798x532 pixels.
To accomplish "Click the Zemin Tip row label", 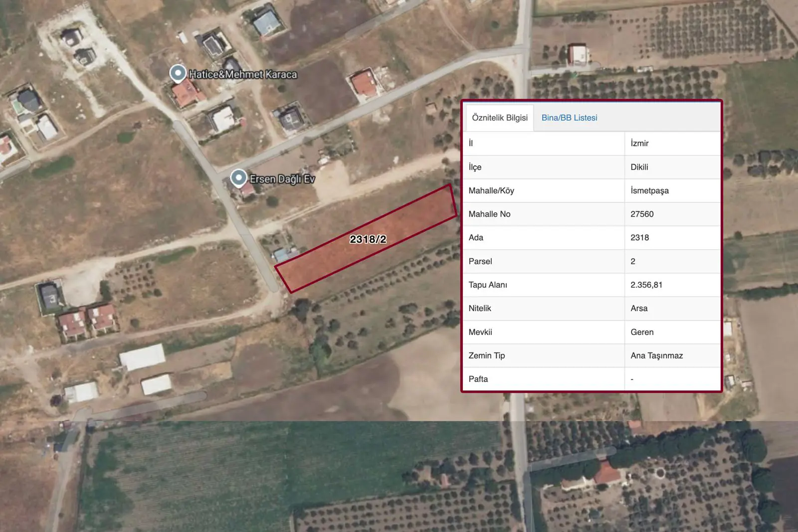I will point(487,355).
